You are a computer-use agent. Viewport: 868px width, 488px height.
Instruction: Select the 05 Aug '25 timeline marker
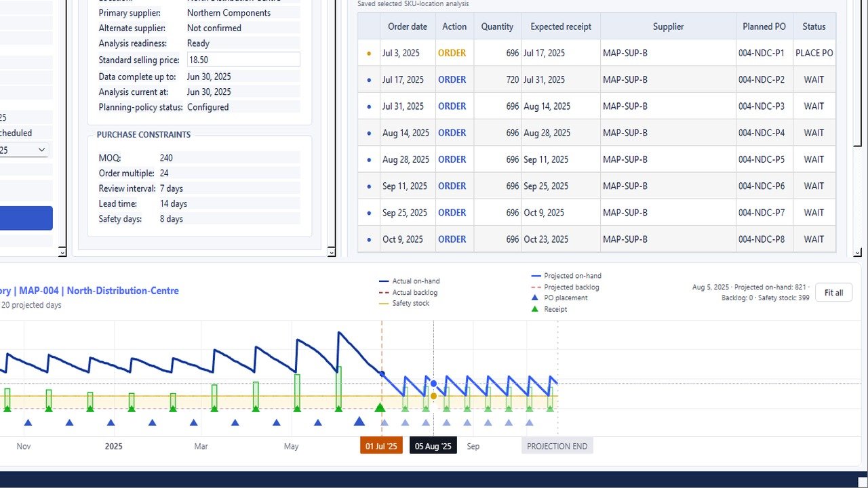pos(433,446)
